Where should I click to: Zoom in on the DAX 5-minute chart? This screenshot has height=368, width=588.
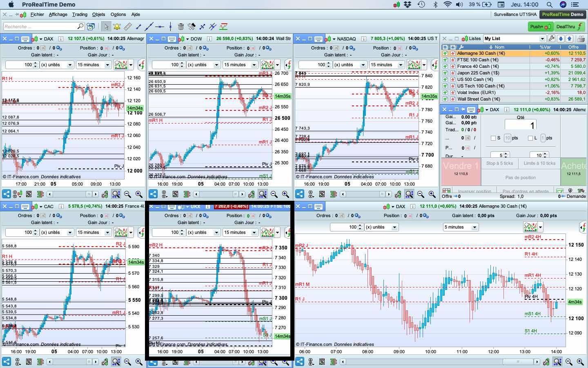tap(580, 362)
